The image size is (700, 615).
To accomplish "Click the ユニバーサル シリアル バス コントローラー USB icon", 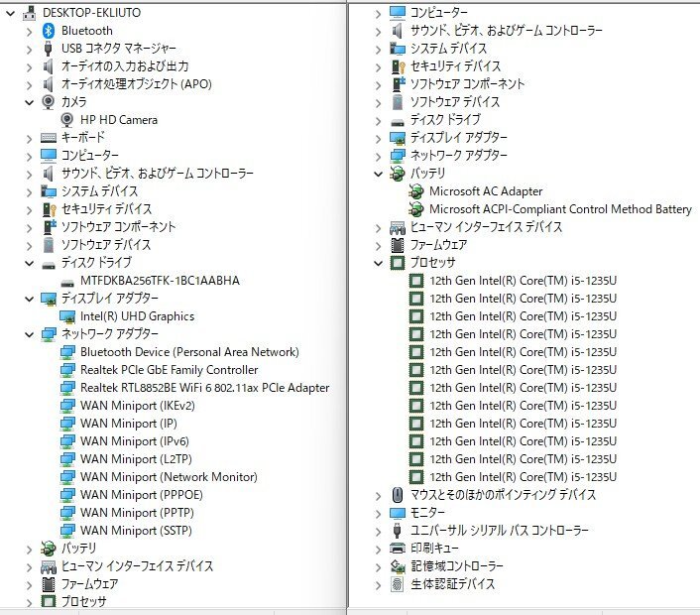I will click(397, 531).
